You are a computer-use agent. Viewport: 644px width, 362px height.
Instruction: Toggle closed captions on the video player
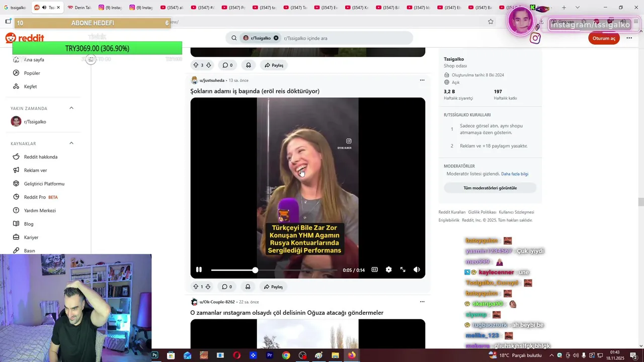click(374, 269)
